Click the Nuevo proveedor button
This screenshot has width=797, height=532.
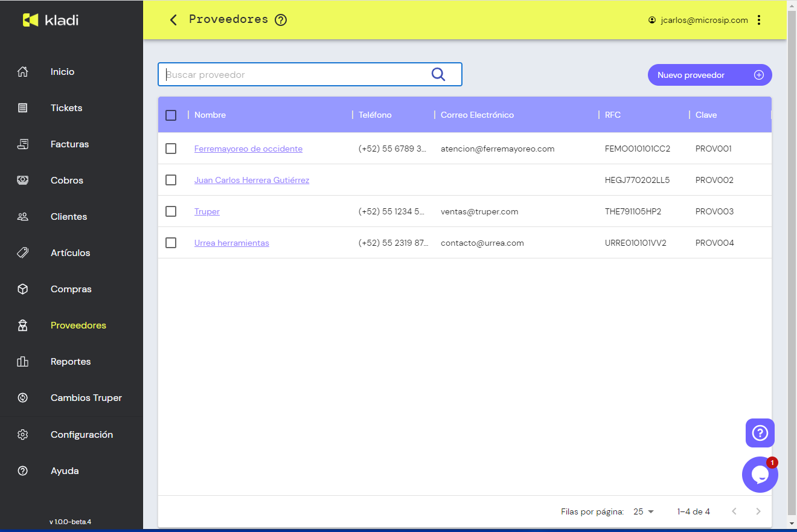(709, 75)
